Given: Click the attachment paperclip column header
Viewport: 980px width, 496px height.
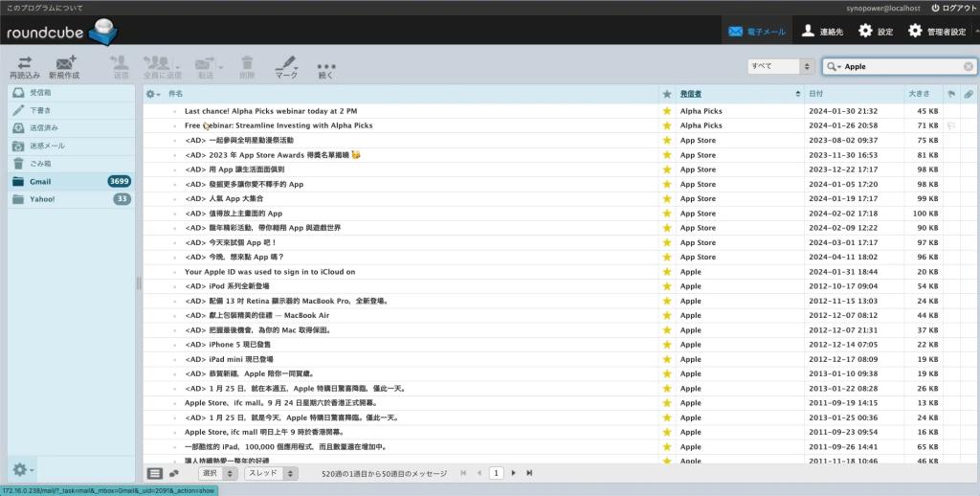Looking at the screenshot, I should click(968, 94).
